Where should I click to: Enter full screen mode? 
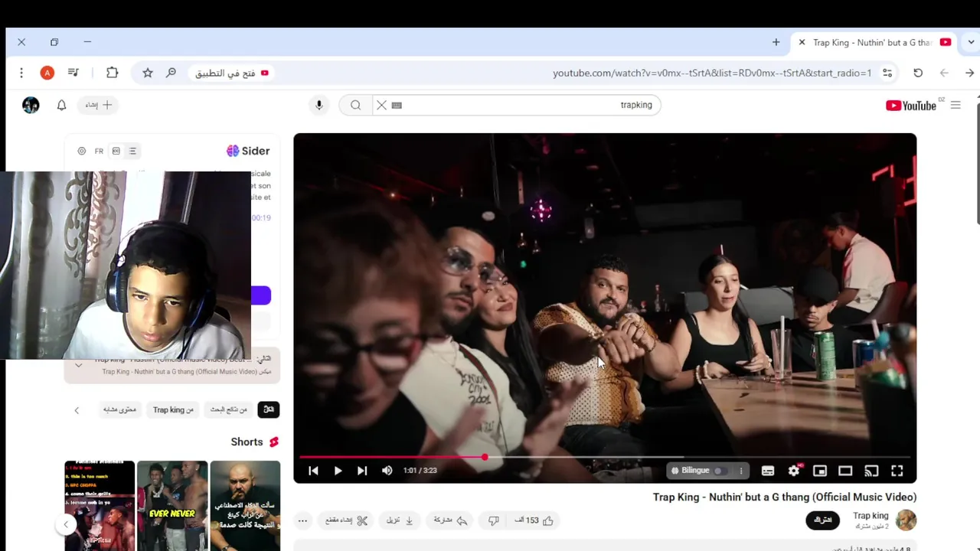[x=897, y=471]
